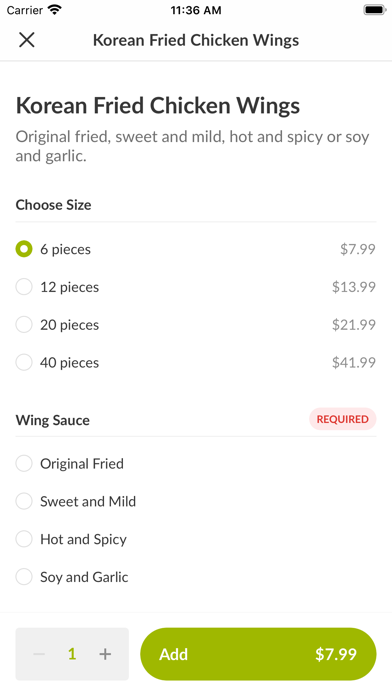Tap the quantity value 1
The image size is (392, 696).
pyautogui.click(x=72, y=654)
